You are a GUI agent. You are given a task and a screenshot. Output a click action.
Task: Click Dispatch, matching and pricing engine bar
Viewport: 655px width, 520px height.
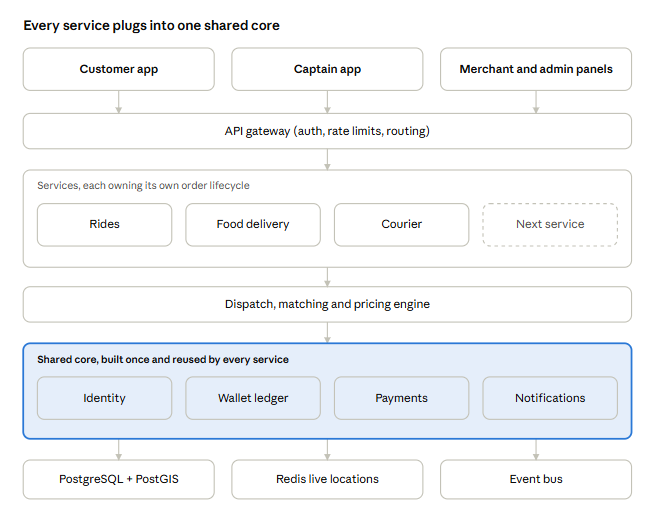(327, 304)
